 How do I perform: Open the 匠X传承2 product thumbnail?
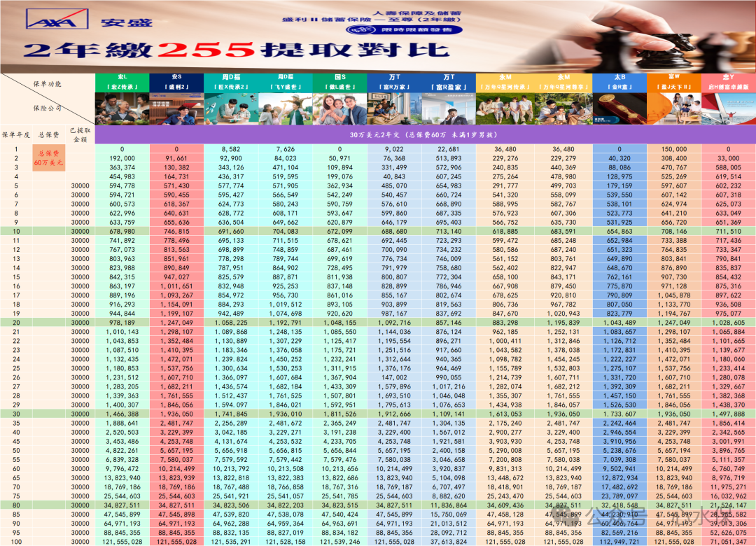231,108
